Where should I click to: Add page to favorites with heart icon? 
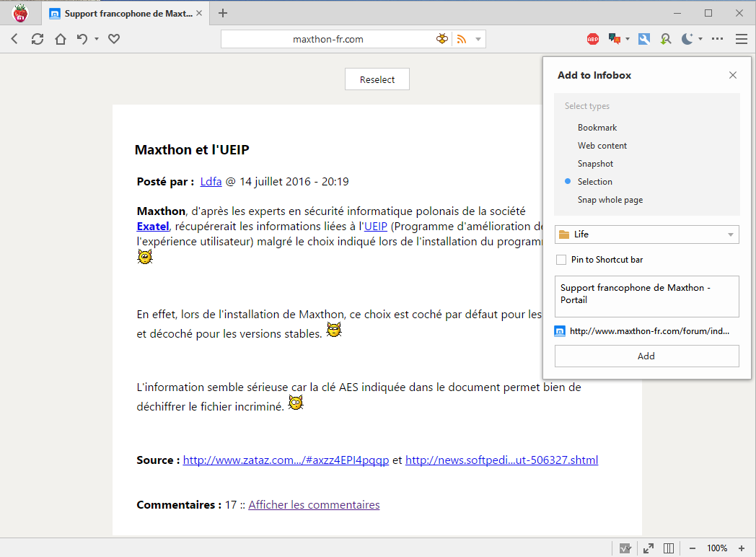click(114, 39)
